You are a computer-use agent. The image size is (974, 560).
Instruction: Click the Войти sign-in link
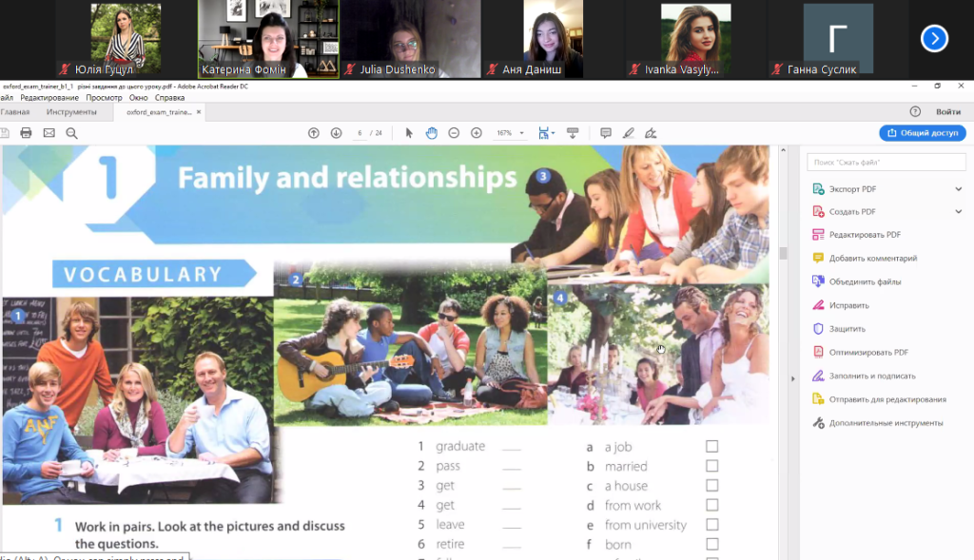[x=947, y=112]
